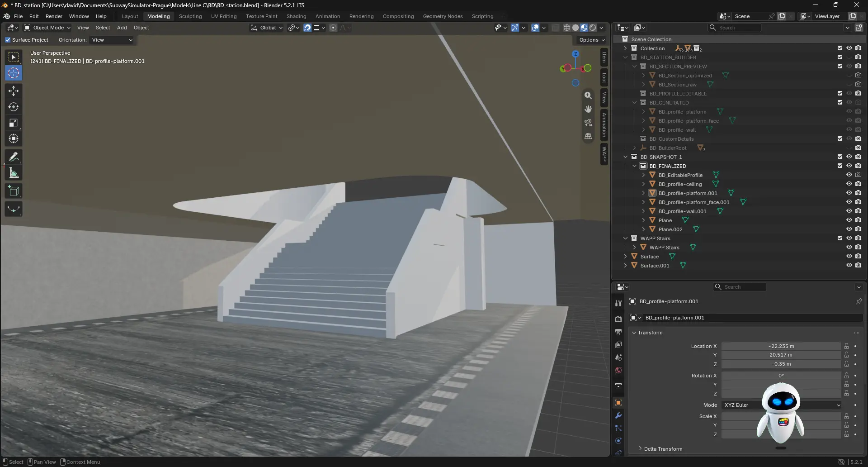This screenshot has width=868, height=467.
Task: Activate the Move tool
Action: tap(14, 91)
